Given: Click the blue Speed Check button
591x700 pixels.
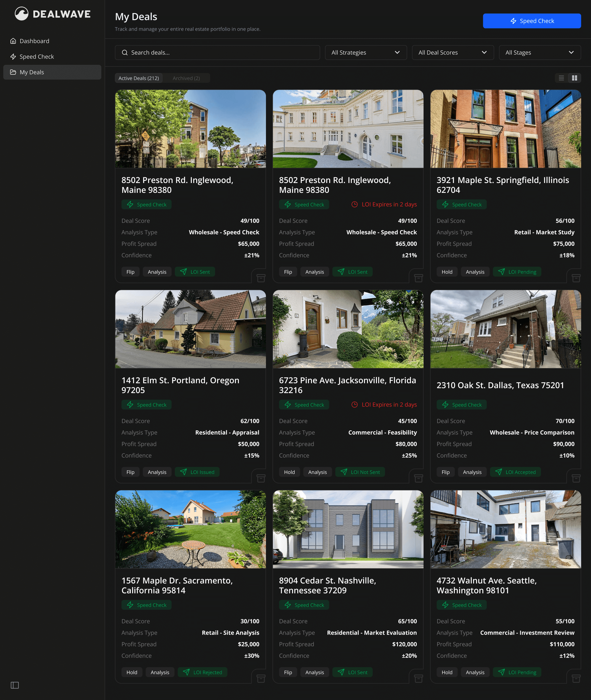Looking at the screenshot, I should tap(532, 21).
